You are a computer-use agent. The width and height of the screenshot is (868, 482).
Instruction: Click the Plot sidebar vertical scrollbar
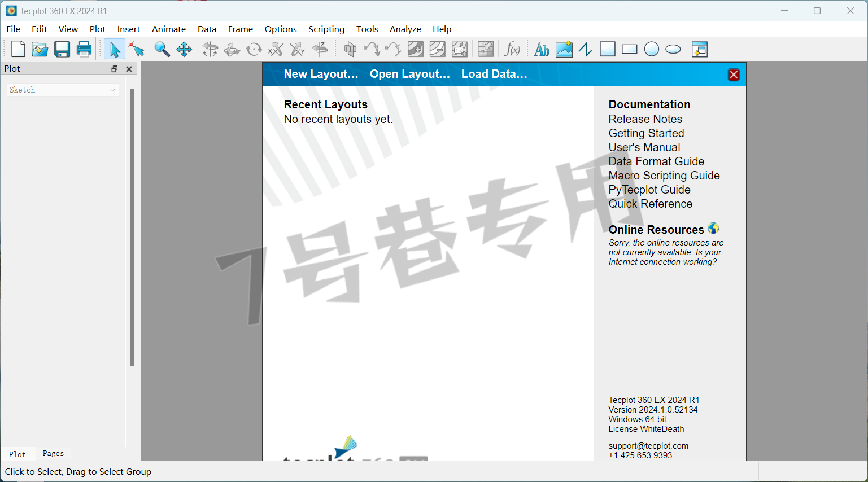tap(132, 227)
